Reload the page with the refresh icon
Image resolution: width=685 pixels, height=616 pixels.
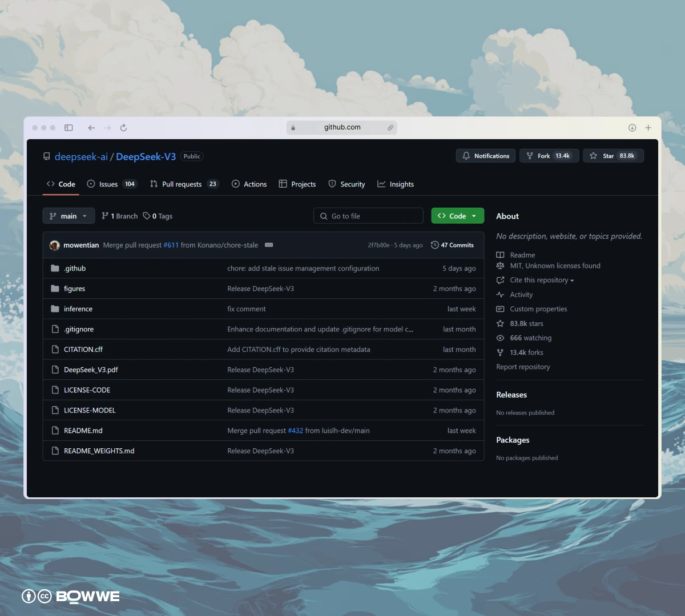(123, 128)
